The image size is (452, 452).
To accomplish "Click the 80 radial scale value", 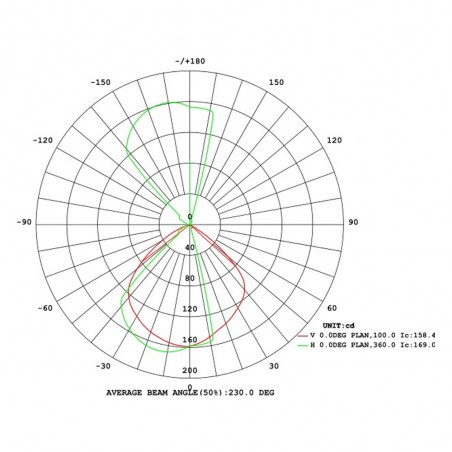I will click(x=190, y=278).
